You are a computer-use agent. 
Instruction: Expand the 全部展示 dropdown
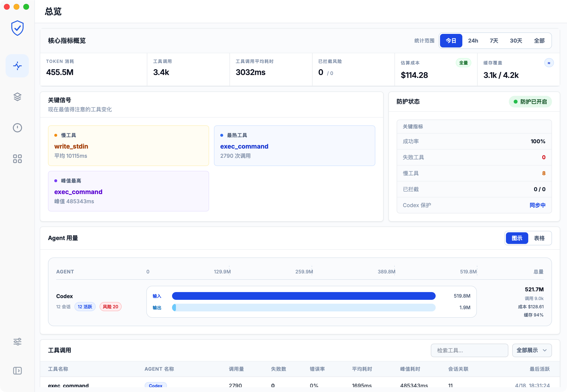[x=532, y=350]
